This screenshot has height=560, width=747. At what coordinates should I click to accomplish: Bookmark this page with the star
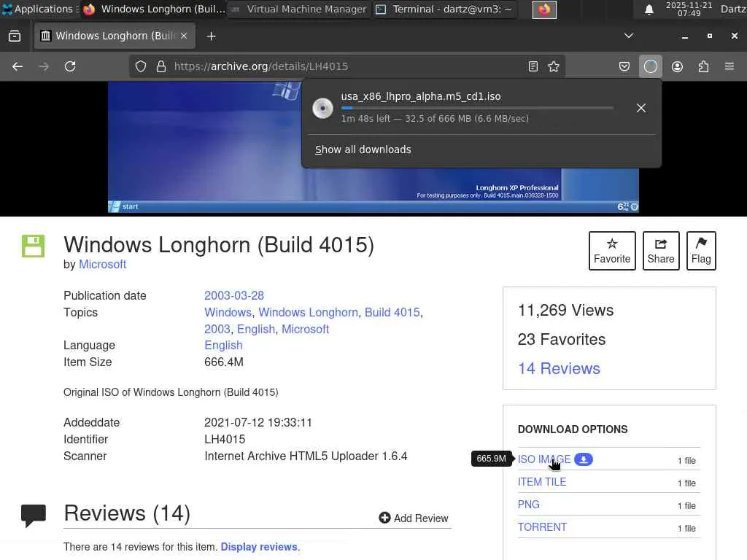pos(554,66)
